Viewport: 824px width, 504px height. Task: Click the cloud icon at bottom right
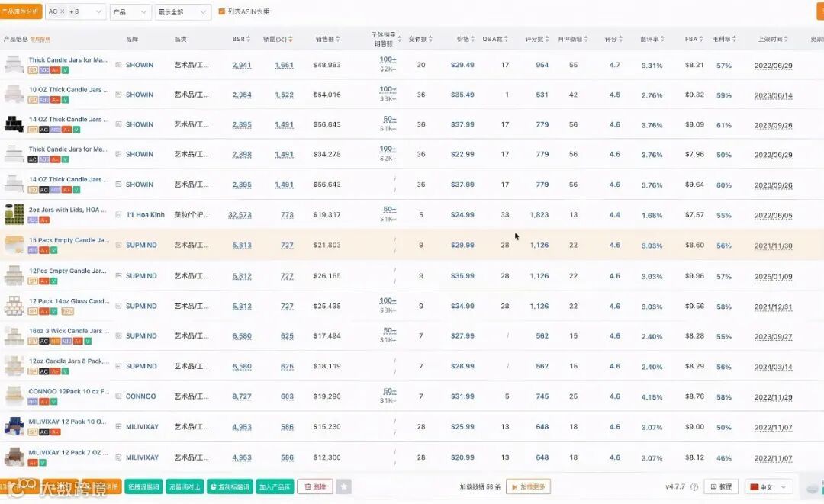(x=813, y=488)
